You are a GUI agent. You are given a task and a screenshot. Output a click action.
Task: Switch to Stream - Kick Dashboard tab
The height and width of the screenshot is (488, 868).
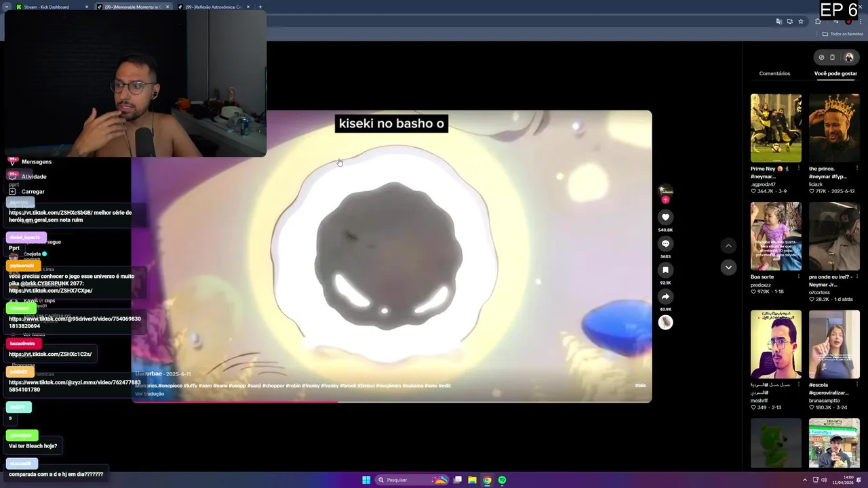(52, 7)
